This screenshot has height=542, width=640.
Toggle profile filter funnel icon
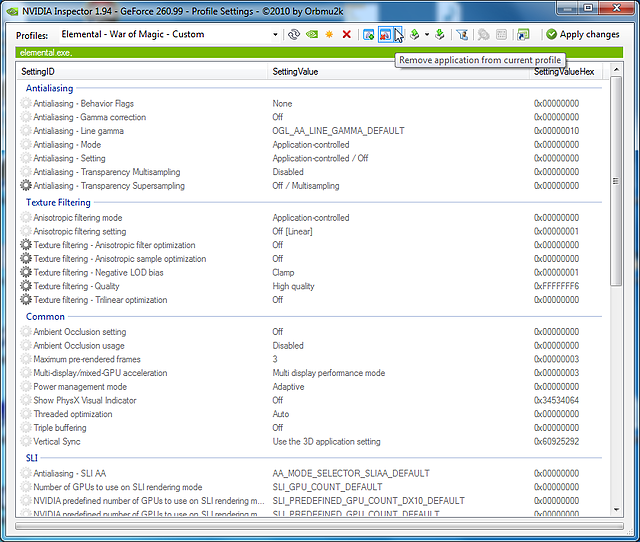(x=462, y=35)
